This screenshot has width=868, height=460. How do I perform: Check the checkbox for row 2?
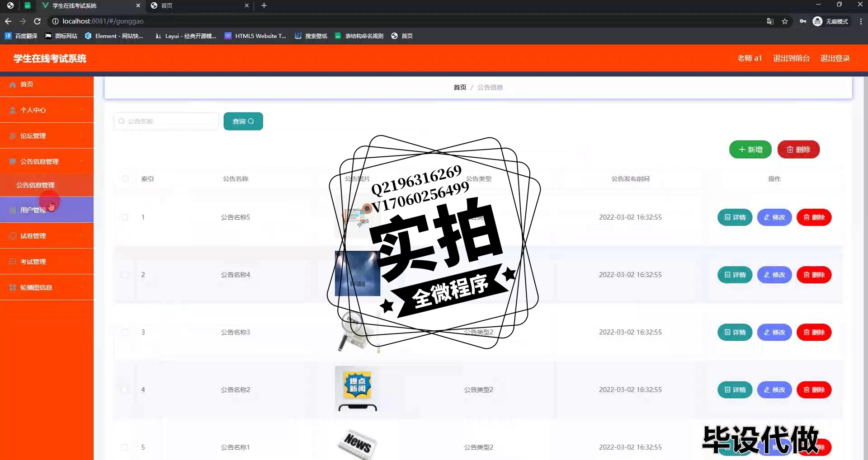click(x=125, y=275)
